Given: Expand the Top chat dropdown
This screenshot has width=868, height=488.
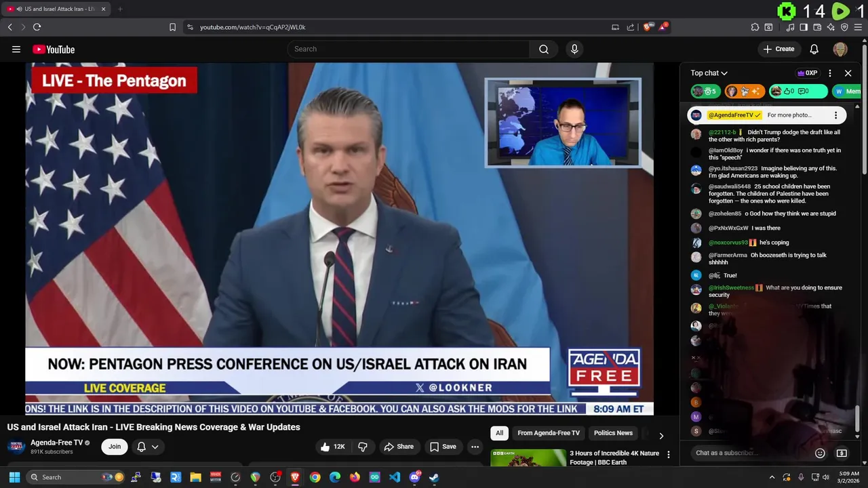Looking at the screenshot, I should click(709, 73).
